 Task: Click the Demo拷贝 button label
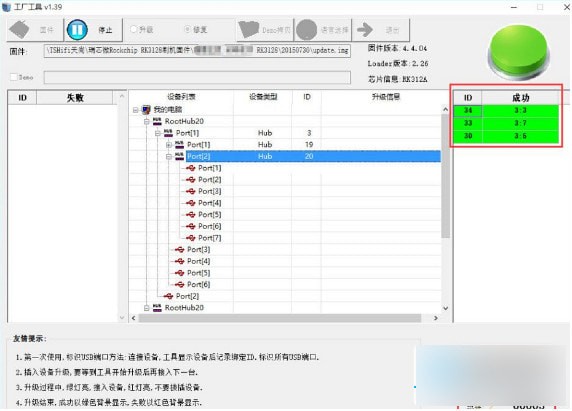276,30
